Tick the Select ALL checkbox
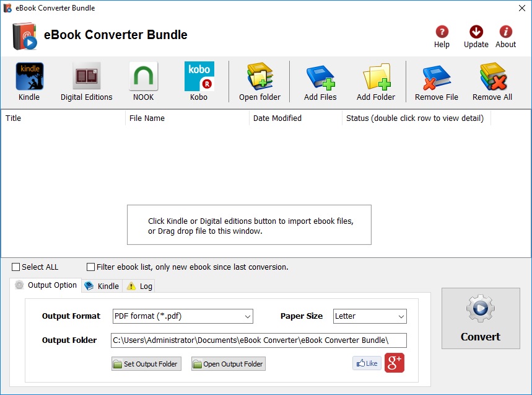The image size is (532, 395). click(x=15, y=267)
